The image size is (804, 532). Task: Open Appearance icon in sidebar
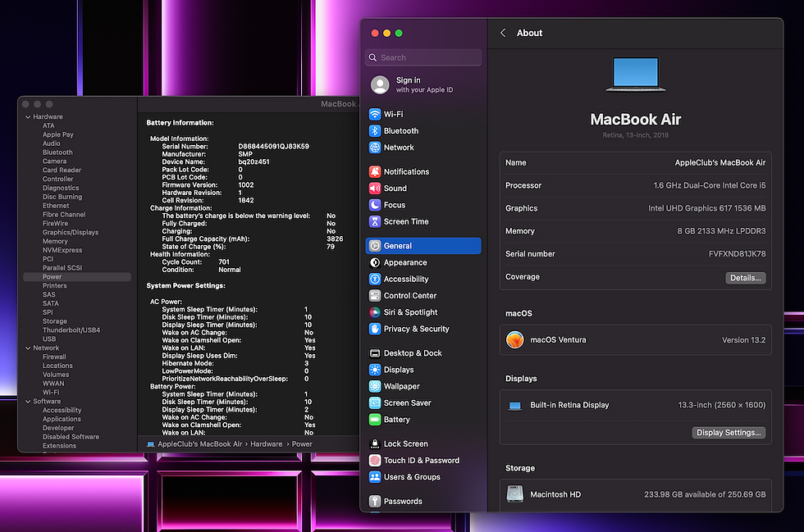(x=375, y=262)
